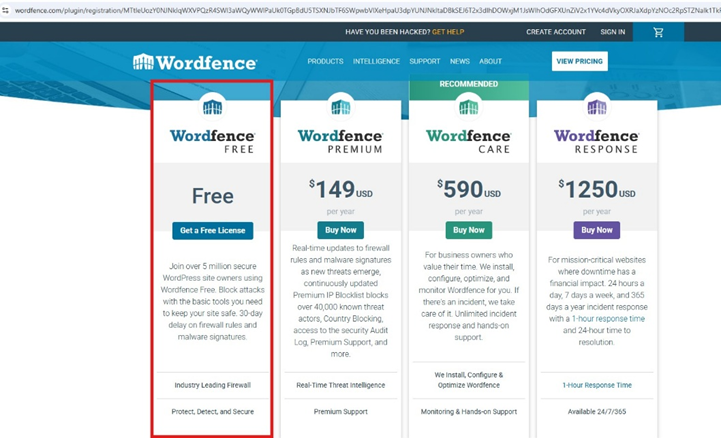Click the Wordfence logo in header
Image resolution: width=721 pixels, height=438 pixels.
pos(195,62)
